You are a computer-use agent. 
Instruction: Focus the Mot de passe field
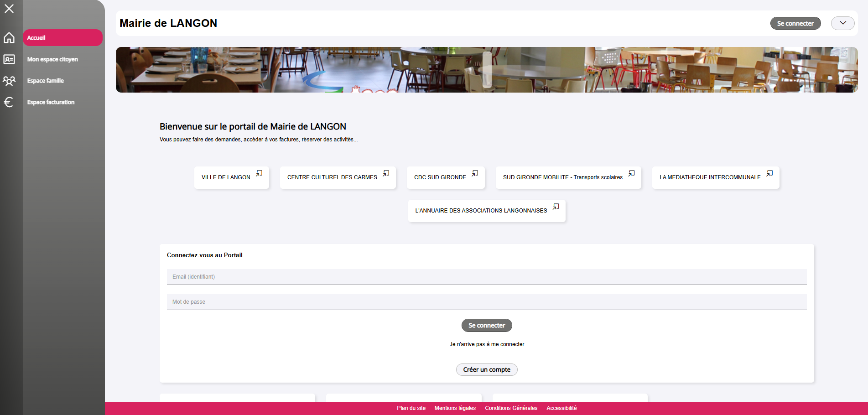487,302
